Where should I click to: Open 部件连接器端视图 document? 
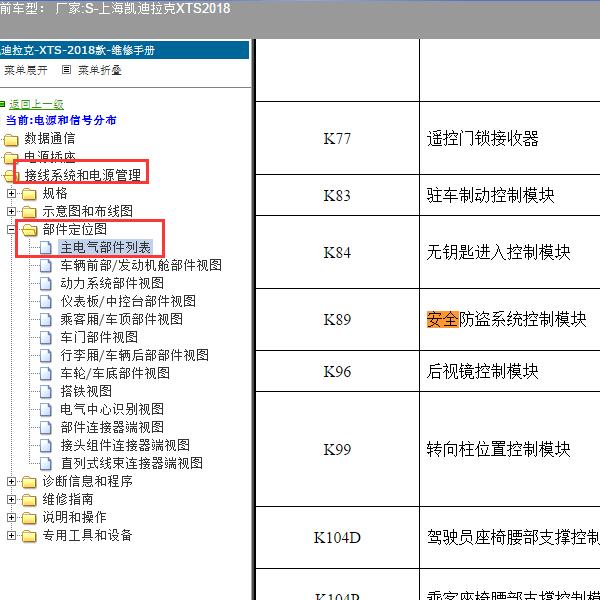point(112,427)
